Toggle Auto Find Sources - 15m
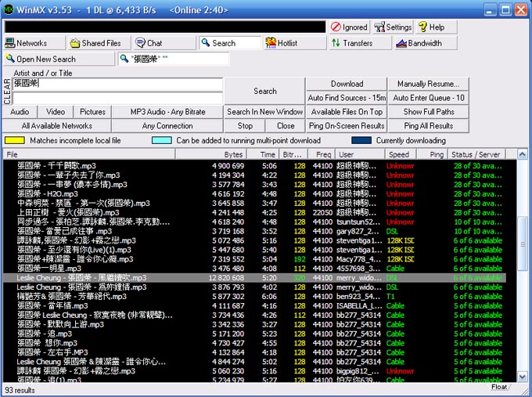The image size is (532, 397). point(347,98)
